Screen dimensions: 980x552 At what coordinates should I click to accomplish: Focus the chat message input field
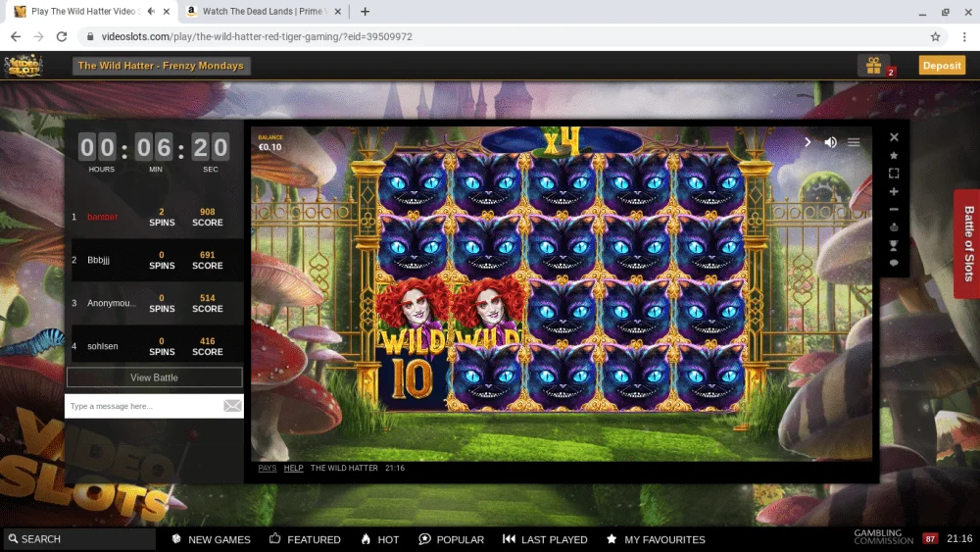click(144, 406)
